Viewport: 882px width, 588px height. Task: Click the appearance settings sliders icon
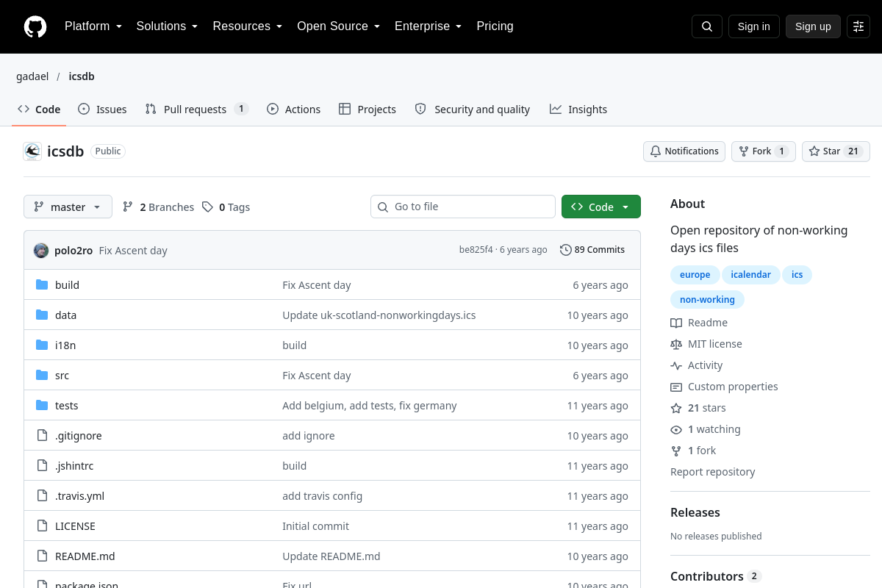coord(858,26)
